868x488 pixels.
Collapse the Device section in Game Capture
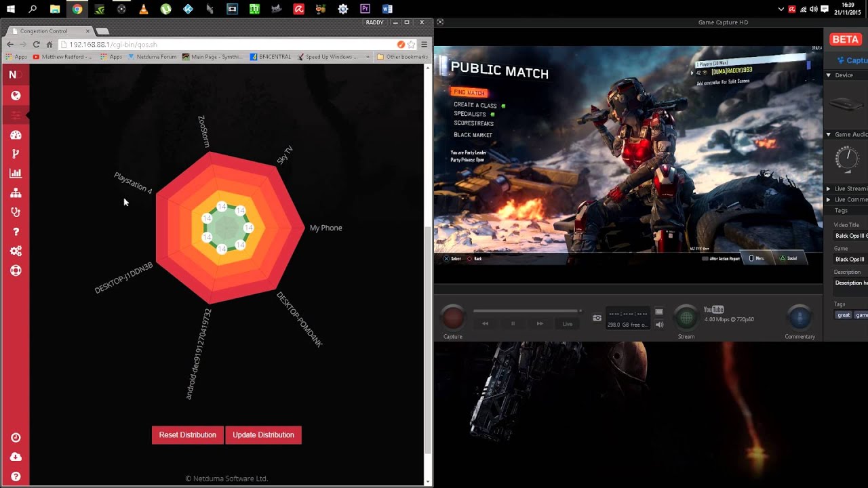tap(829, 75)
